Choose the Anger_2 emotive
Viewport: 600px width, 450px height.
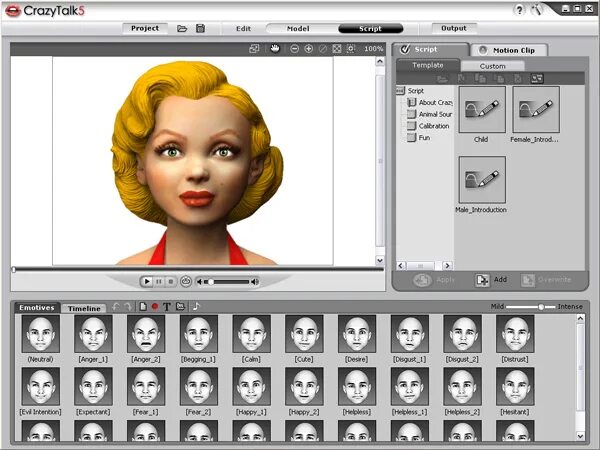pos(146,334)
